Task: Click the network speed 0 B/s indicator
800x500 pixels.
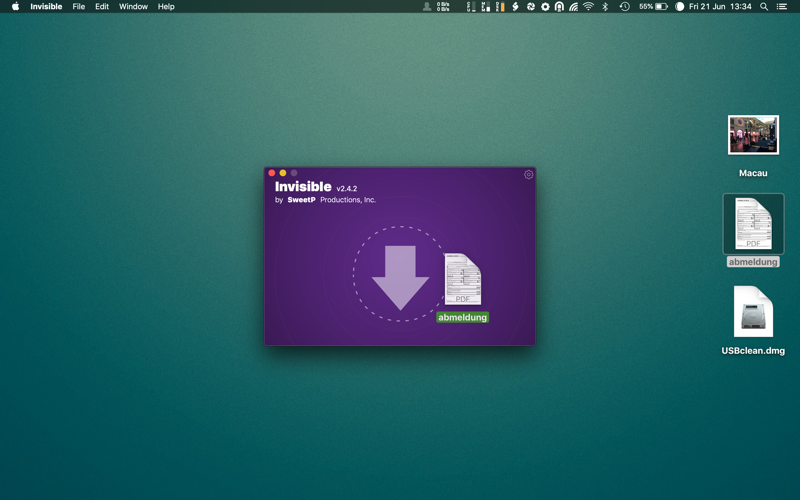Action: (443, 7)
